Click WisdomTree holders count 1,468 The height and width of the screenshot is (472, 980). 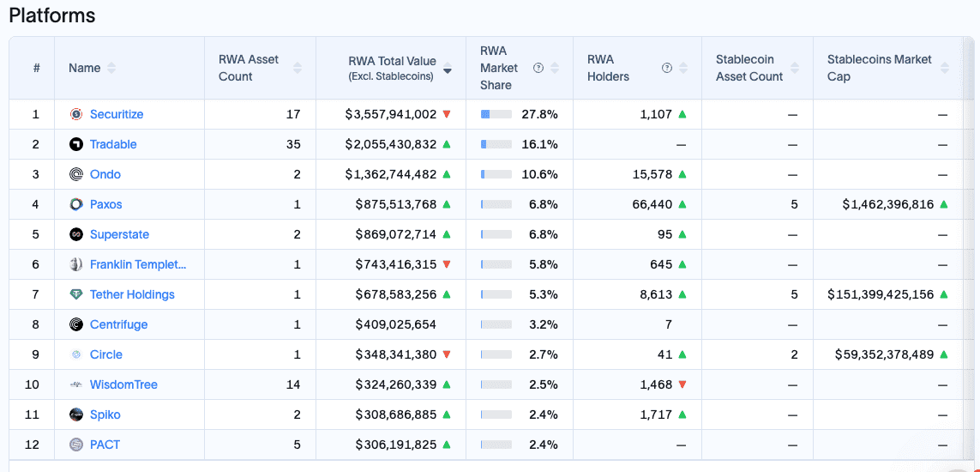[656, 384]
